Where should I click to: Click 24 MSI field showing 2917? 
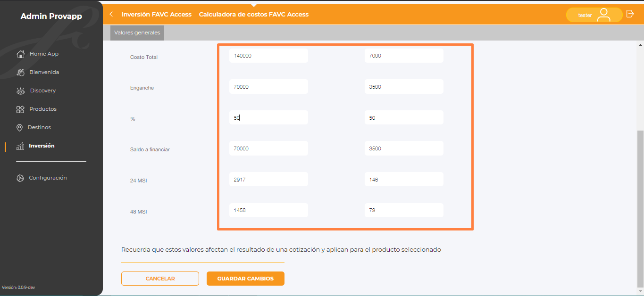click(268, 180)
